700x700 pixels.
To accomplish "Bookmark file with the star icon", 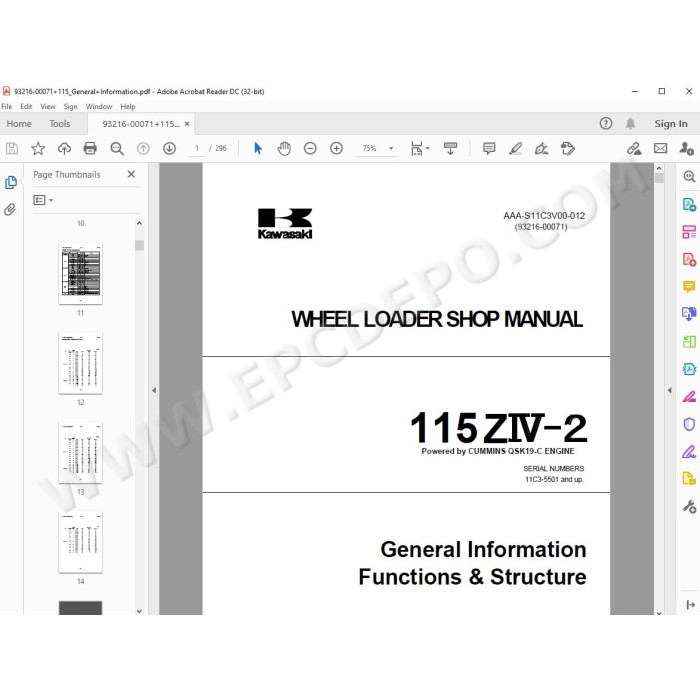I will tap(38, 148).
